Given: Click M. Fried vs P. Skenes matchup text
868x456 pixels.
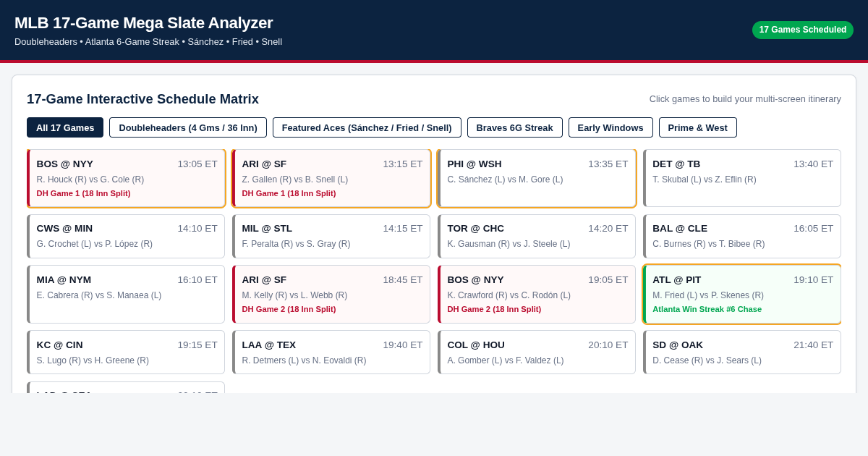Looking at the screenshot, I should click(x=708, y=295).
